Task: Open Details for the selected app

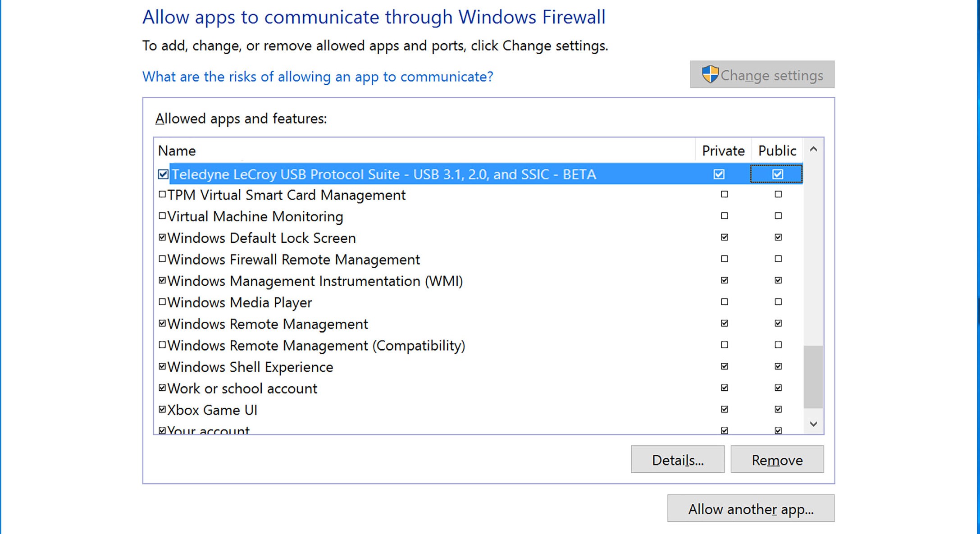Action: (678, 460)
